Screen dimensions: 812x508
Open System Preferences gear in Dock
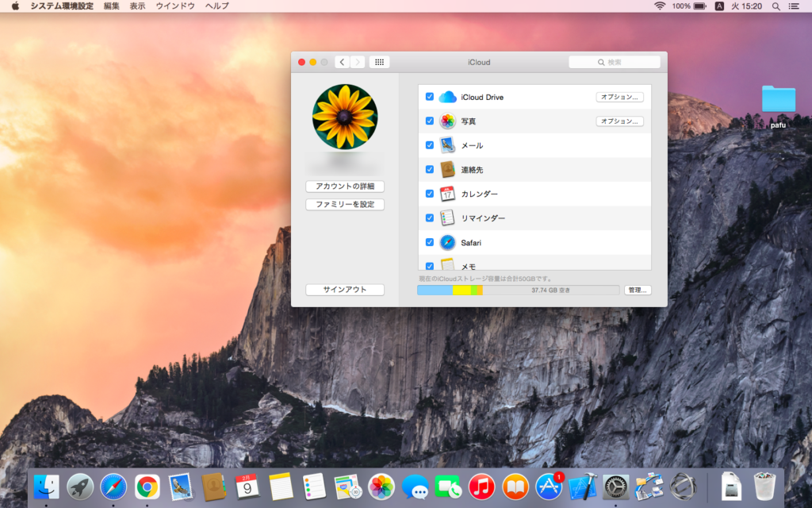pos(615,487)
